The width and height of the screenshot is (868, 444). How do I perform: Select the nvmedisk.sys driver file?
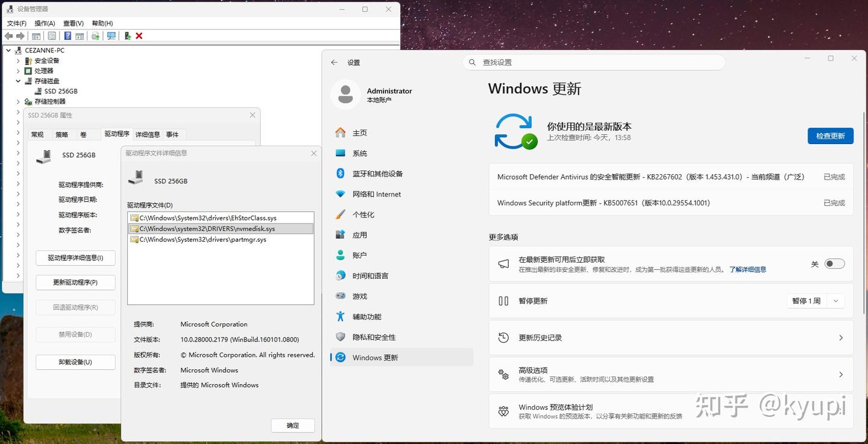[x=221, y=229]
